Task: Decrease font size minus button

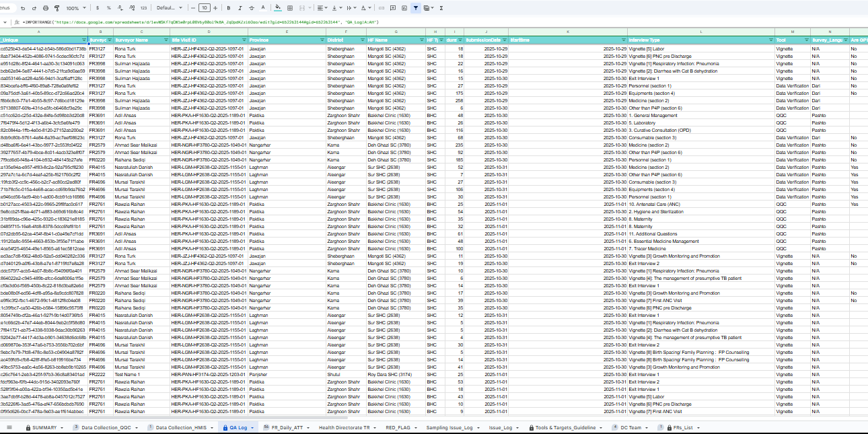Action: click(194, 8)
